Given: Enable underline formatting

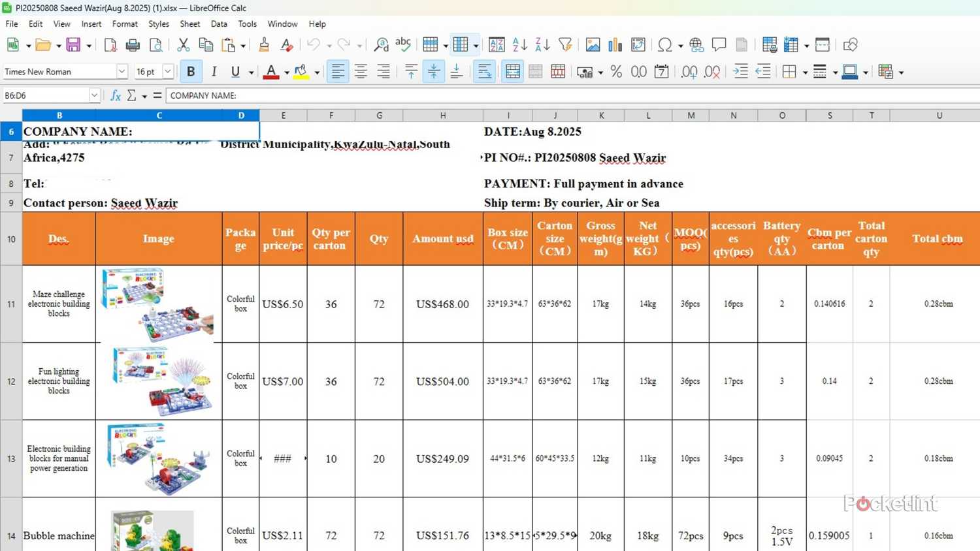Looking at the screenshot, I should pos(235,71).
